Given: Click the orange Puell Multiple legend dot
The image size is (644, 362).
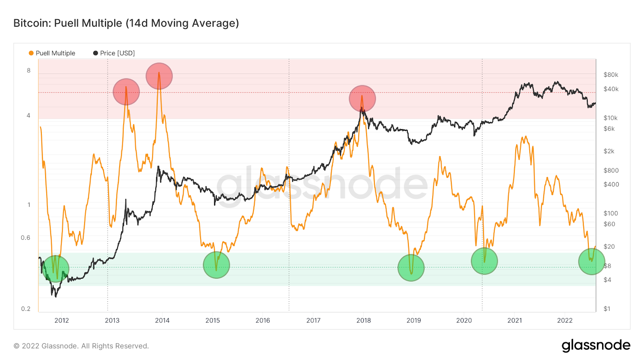Looking at the screenshot, I should click(x=31, y=53).
